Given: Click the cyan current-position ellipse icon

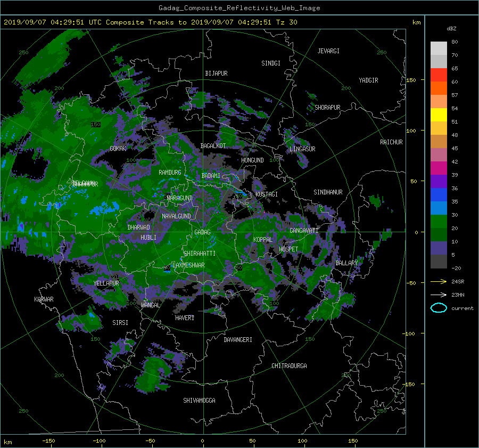Looking at the screenshot, I should [x=439, y=308].
